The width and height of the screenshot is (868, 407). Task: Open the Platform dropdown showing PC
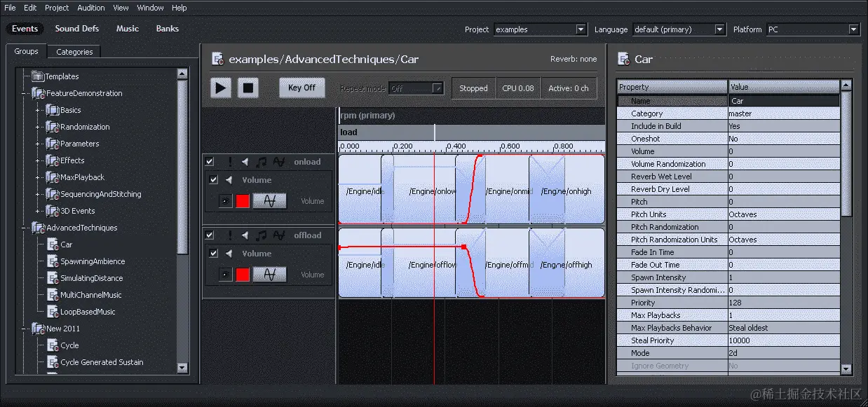click(813, 29)
